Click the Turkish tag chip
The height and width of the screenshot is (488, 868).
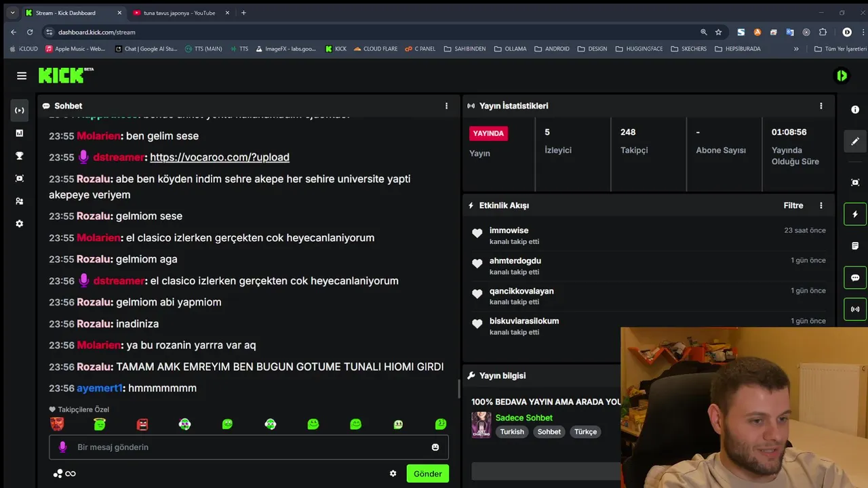tap(512, 432)
